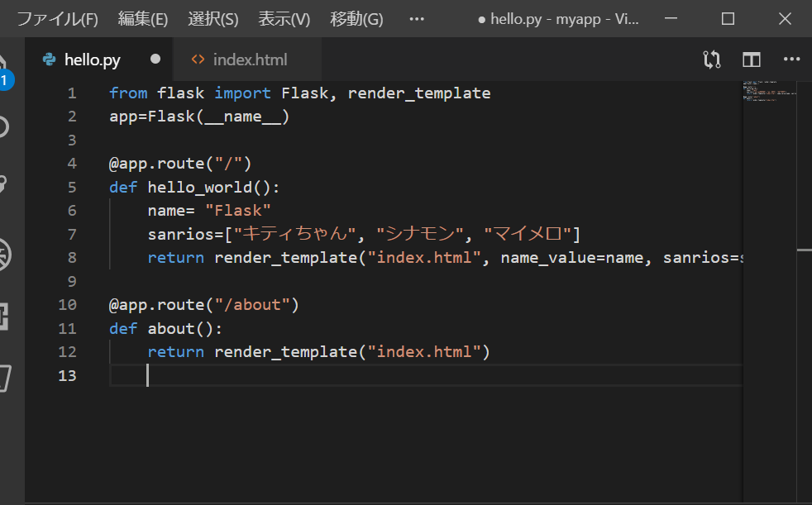Screen dimensions: 812x505
Task: Open editor More Actions ellipsis
Action: pyautogui.click(x=792, y=60)
